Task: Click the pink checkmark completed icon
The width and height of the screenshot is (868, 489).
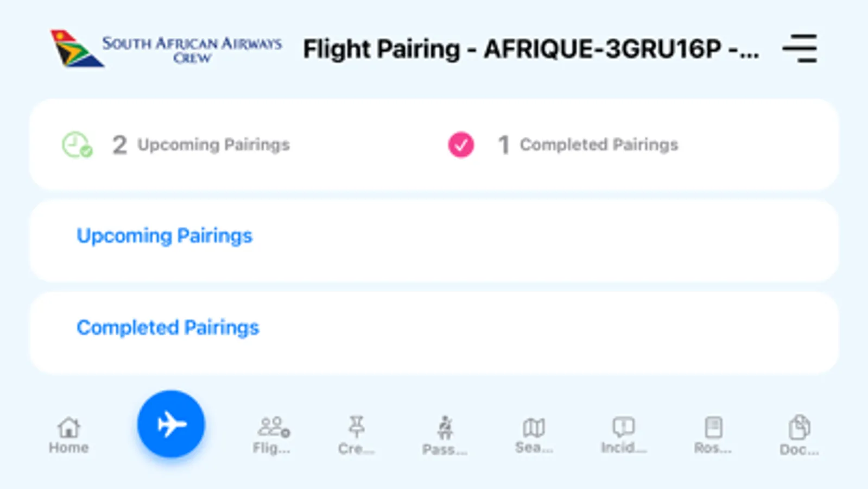Action: tap(461, 145)
